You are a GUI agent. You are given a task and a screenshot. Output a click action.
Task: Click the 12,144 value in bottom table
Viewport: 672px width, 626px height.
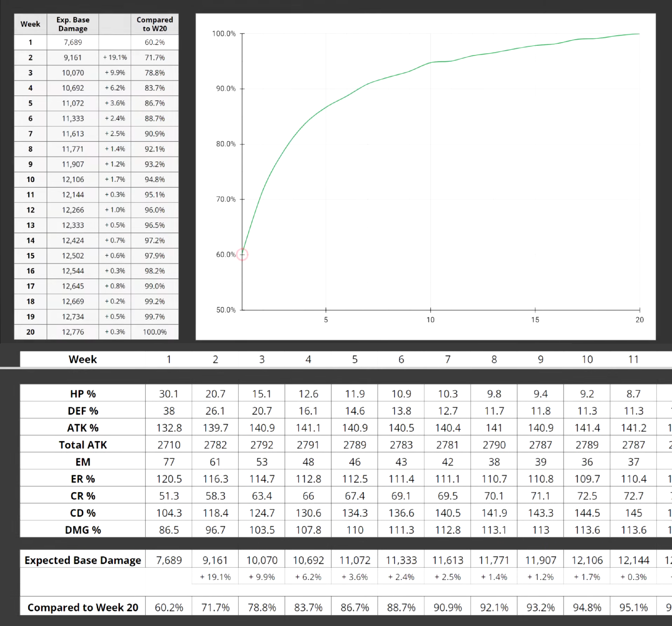coord(634,560)
